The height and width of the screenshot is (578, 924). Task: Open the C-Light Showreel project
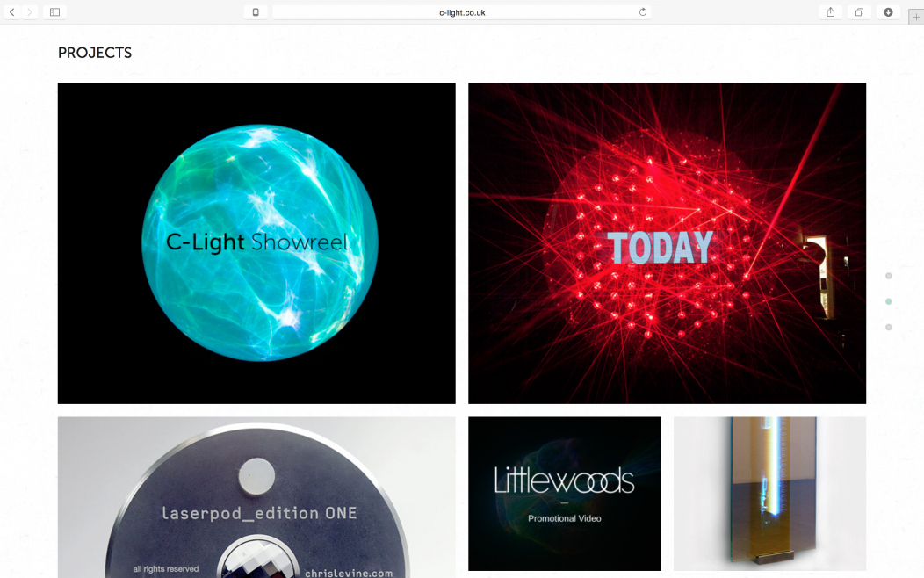(256, 242)
